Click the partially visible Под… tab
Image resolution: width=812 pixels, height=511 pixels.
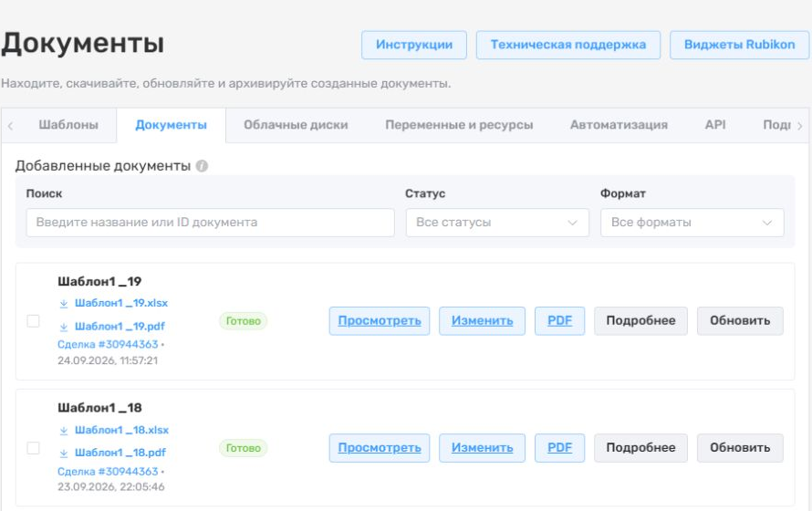coord(776,125)
